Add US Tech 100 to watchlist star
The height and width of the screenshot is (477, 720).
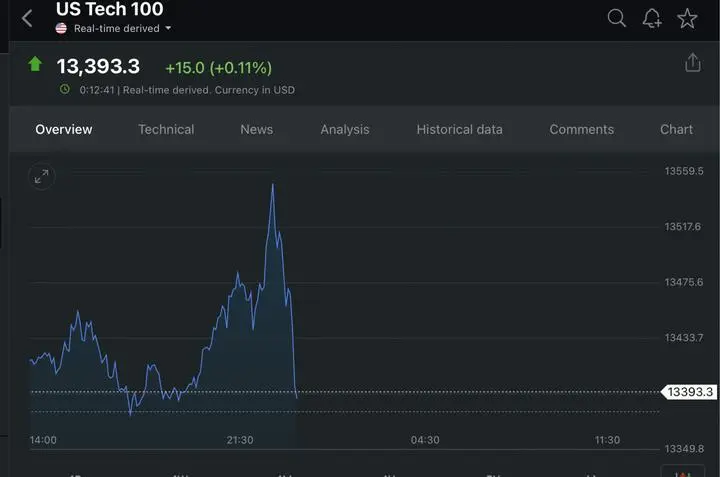(x=687, y=18)
